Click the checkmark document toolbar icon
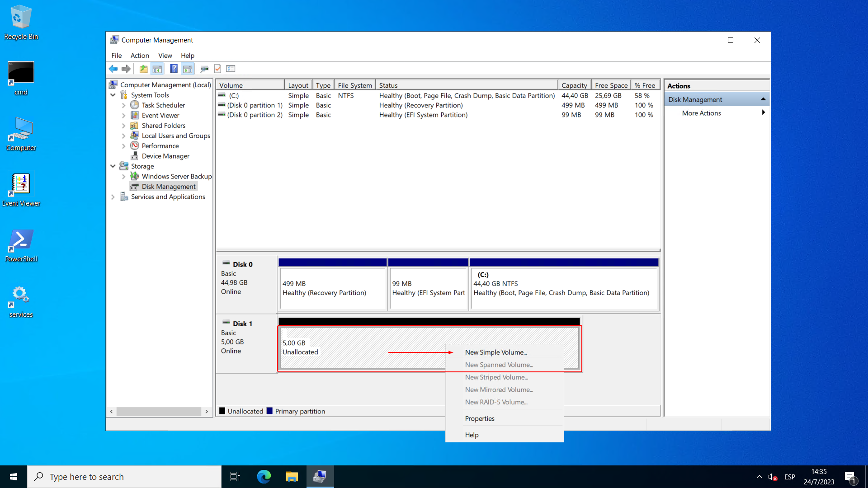This screenshot has height=488, width=868. [x=217, y=69]
